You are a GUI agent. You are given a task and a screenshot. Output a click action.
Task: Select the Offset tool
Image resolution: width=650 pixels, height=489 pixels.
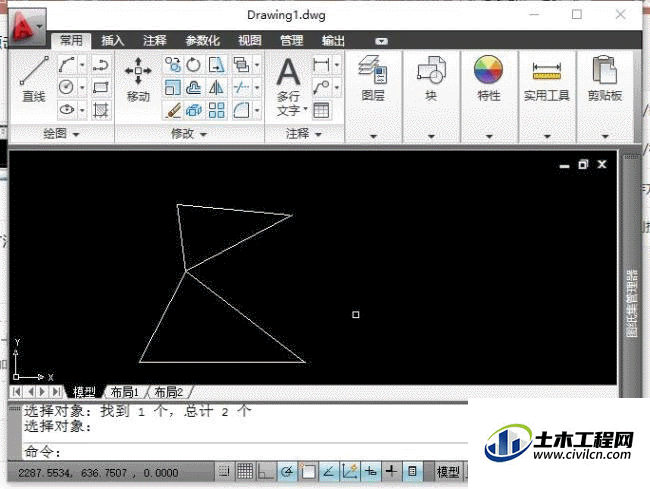point(194,87)
